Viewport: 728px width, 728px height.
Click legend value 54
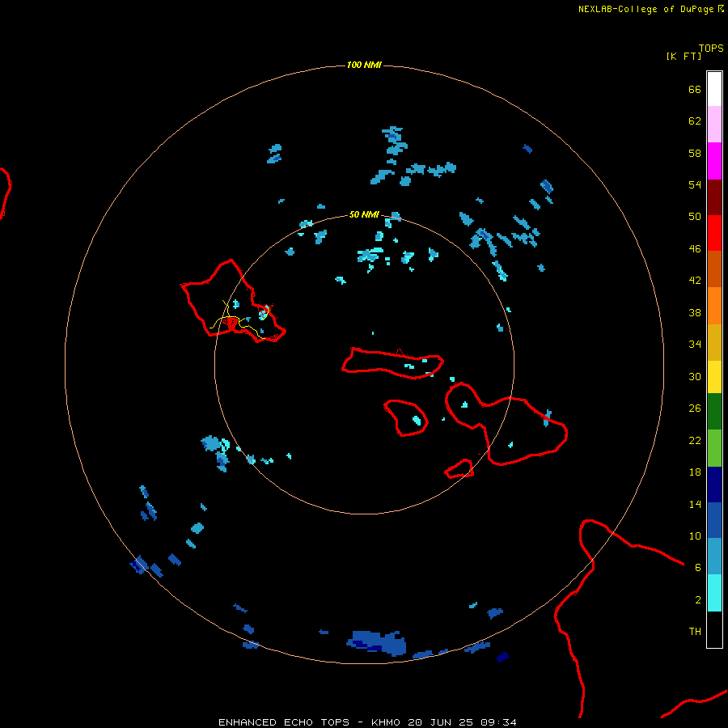click(695, 184)
